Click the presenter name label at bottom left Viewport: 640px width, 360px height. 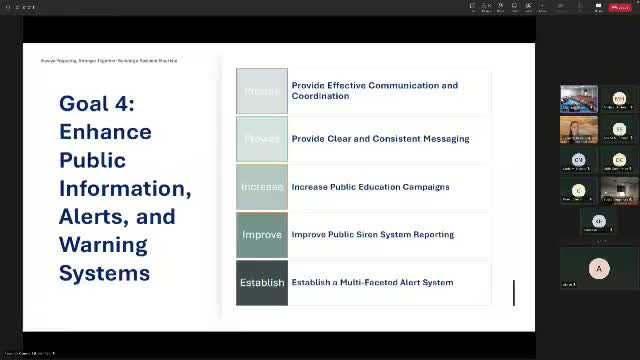[29, 353]
